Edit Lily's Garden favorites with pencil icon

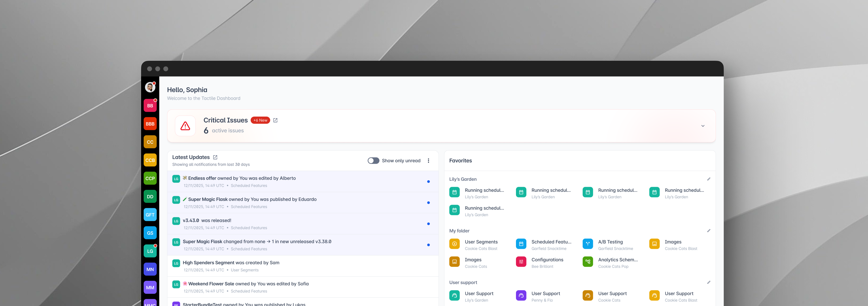709,179
